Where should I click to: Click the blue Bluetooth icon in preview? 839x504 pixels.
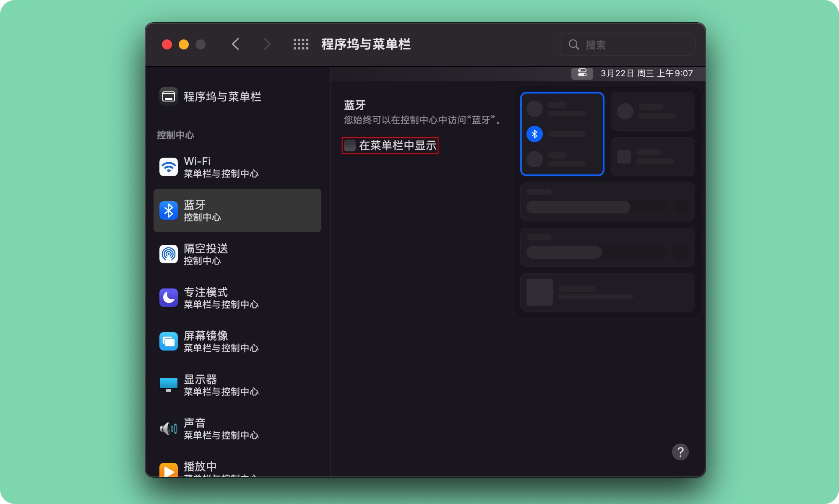click(534, 134)
